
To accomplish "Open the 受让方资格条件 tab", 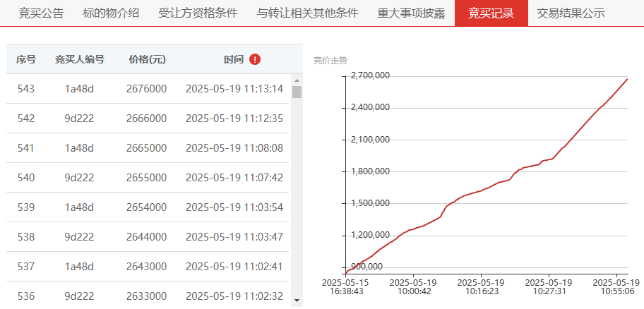I will click(198, 13).
